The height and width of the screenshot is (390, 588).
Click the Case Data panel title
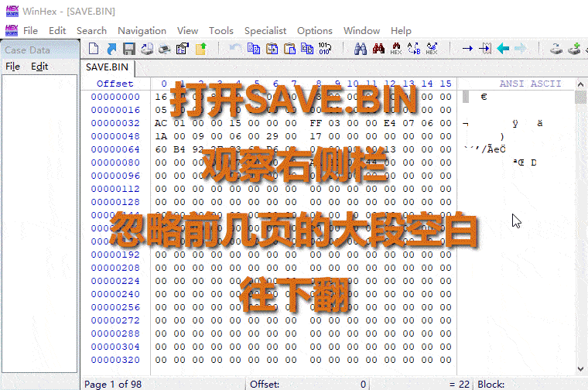pyautogui.click(x=27, y=50)
